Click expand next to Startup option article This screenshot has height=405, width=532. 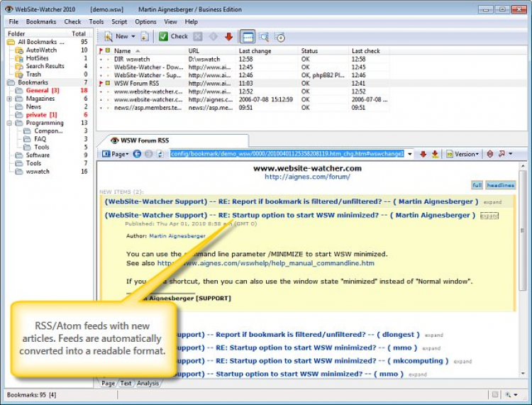pyautogui.click(x=489, y=215)
